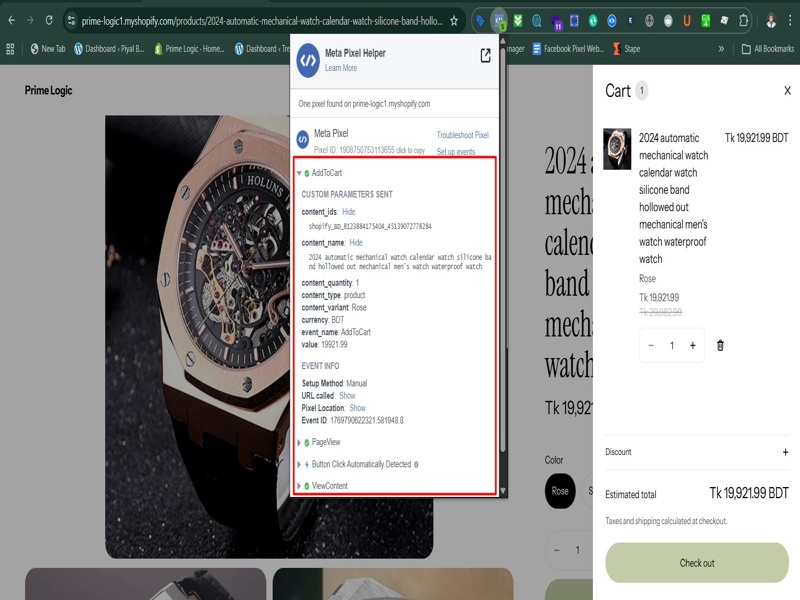Show more bookmarks with double chevron
The width and height of the screenshot is (800, 600).
(x=721, y=49)
